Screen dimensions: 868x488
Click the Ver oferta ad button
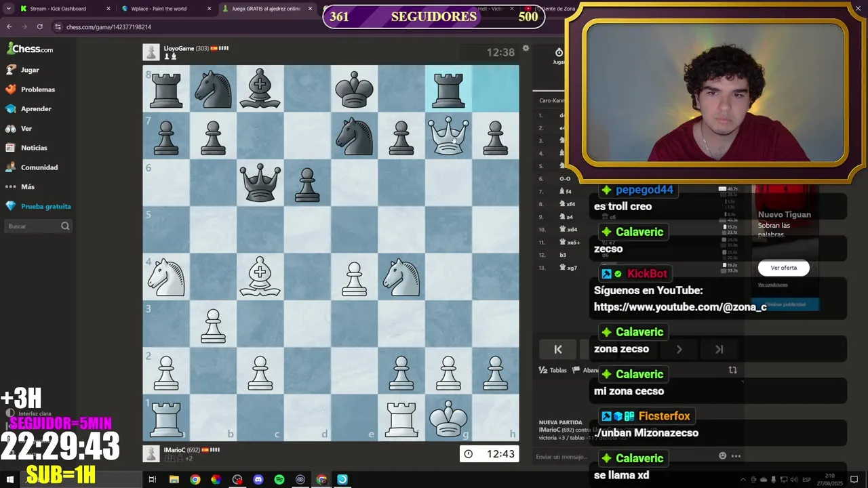tap(783, 268)
